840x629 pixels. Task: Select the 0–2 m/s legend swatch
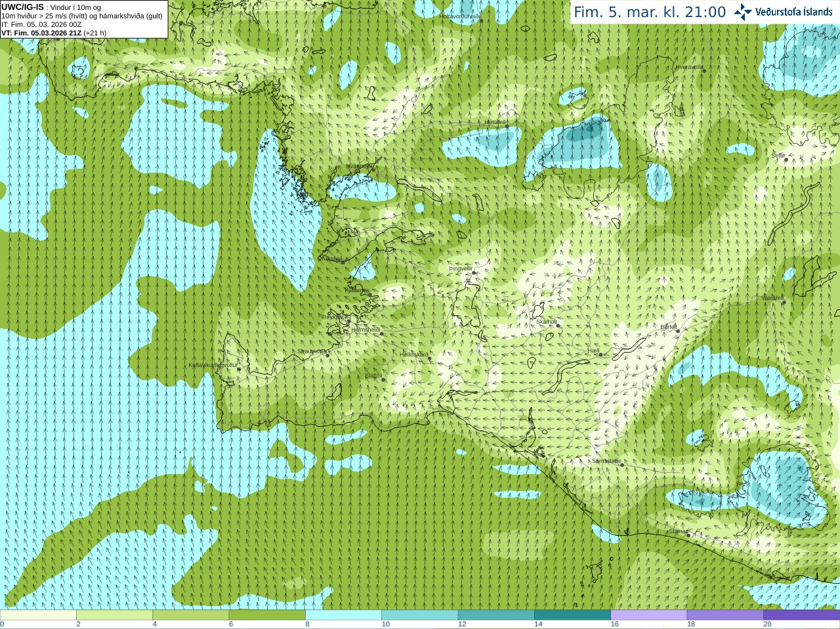pyautogui.click(x=38, y=615)
